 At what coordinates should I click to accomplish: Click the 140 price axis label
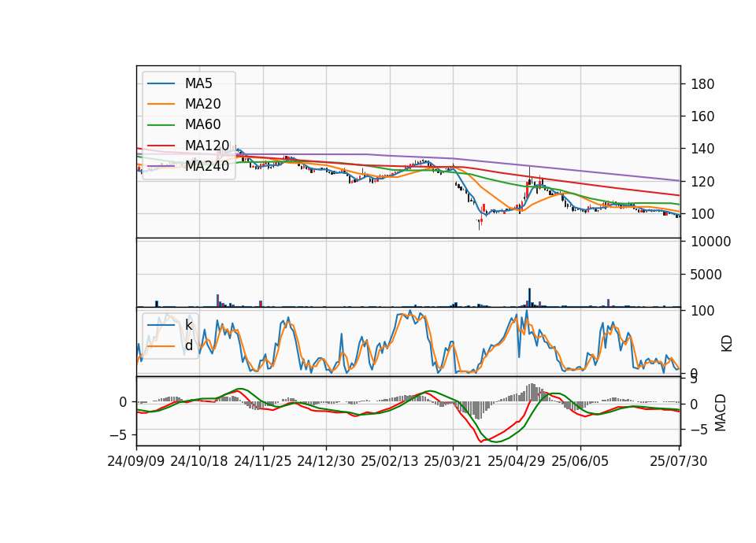point(702,149)
